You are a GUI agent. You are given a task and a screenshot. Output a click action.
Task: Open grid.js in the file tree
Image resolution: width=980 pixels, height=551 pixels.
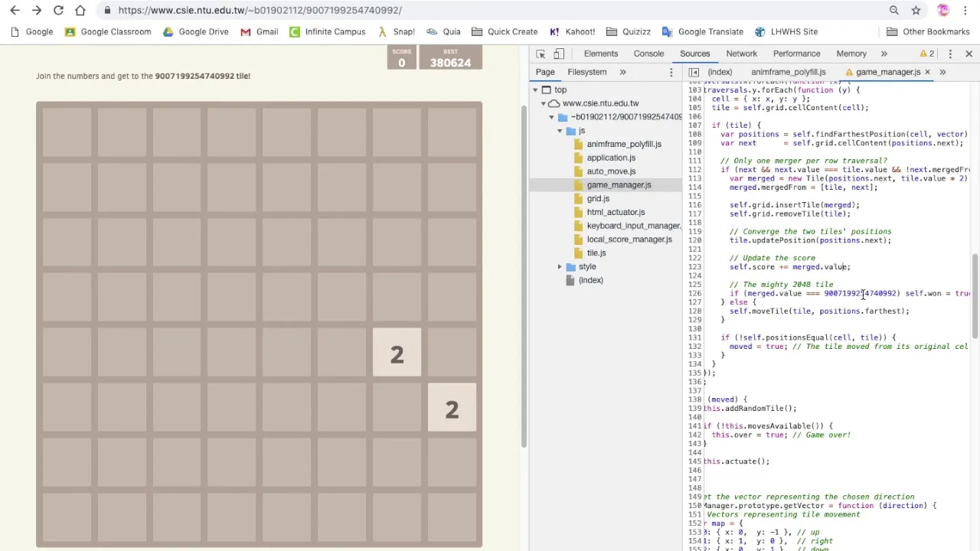(598, 199)
